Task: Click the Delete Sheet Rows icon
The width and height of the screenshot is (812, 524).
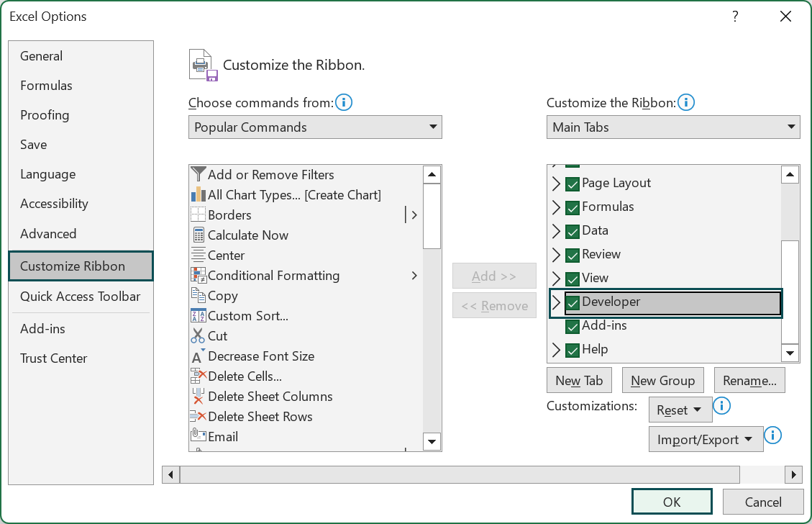Action: (199, 416)
